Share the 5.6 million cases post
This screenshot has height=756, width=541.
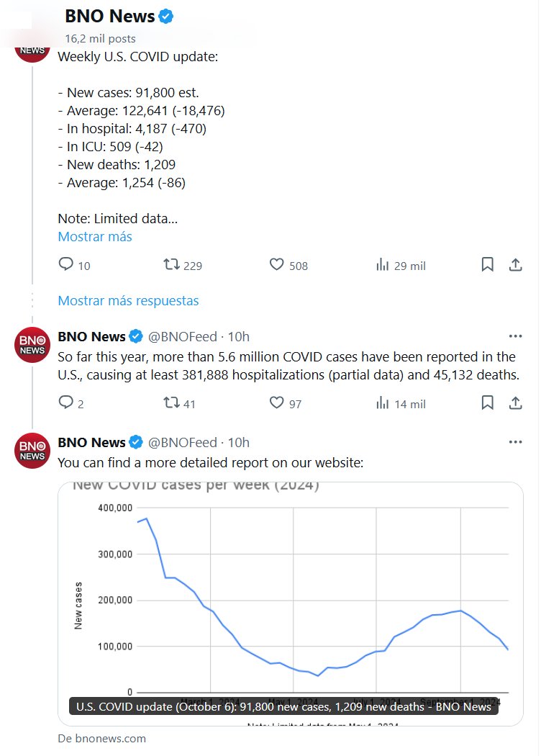coord(515,403)
